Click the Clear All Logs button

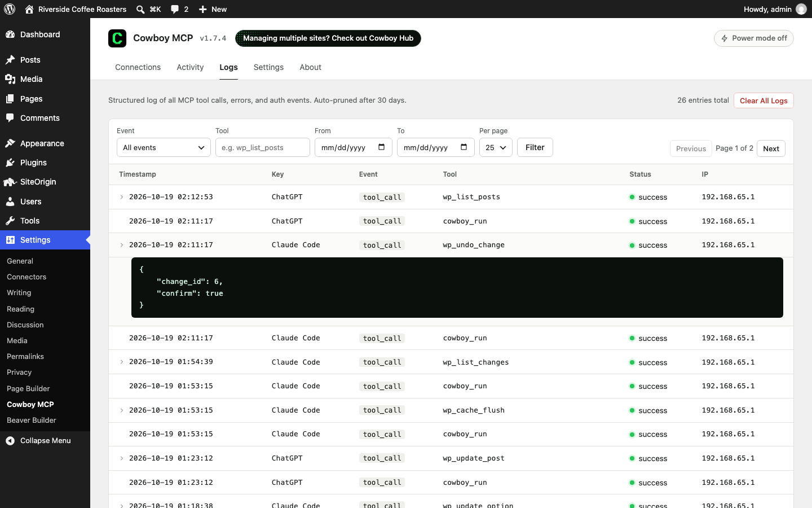click(764, 100)
